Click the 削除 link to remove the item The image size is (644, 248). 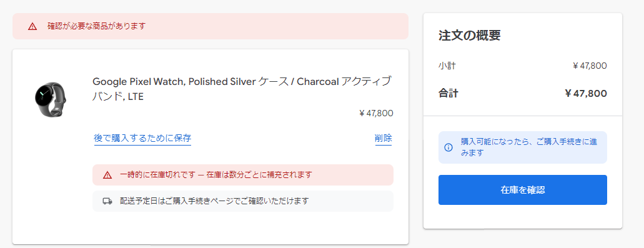point(383,139)
